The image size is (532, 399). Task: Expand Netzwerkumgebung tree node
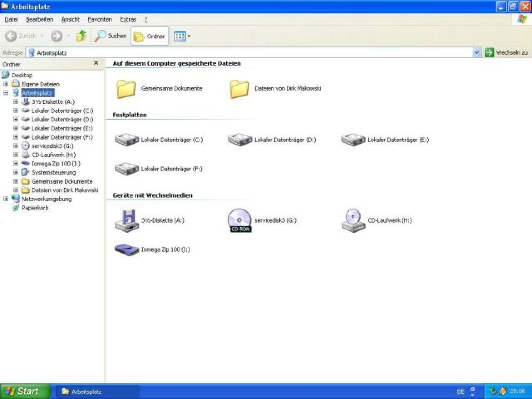pos(6,199)
